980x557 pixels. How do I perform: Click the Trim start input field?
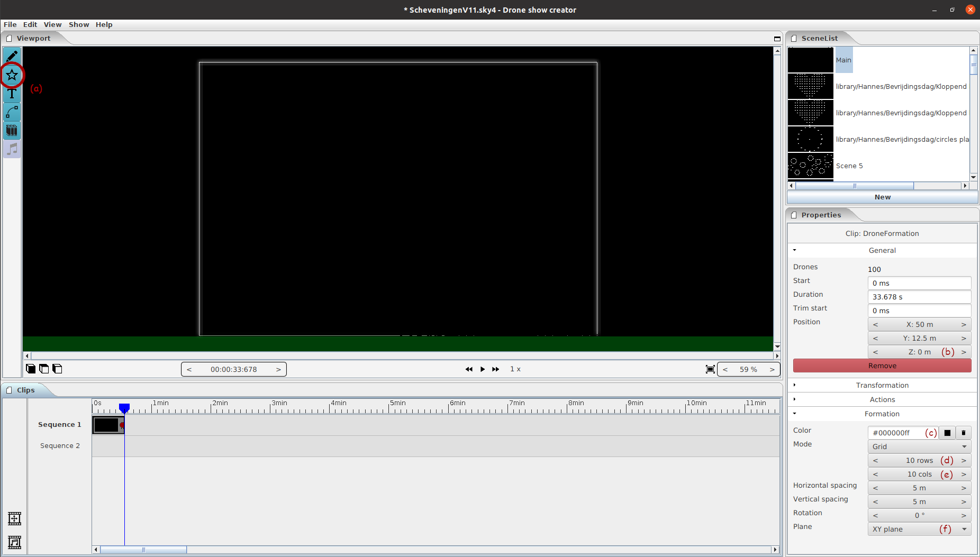pyautogui.click(x=919, y=311)
